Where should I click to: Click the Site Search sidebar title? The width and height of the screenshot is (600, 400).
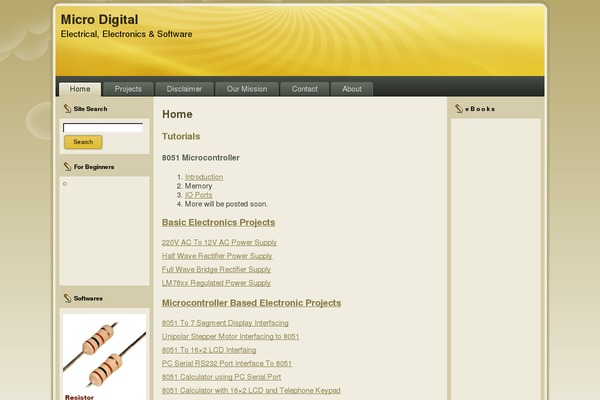point(90,109)
